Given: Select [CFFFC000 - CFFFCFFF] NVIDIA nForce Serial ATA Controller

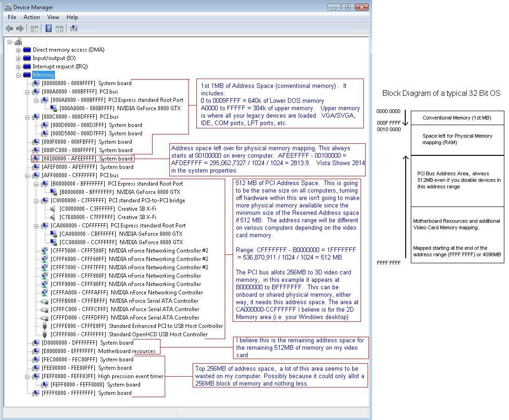Looking at the screenshot, I should [x=125, y=309].
